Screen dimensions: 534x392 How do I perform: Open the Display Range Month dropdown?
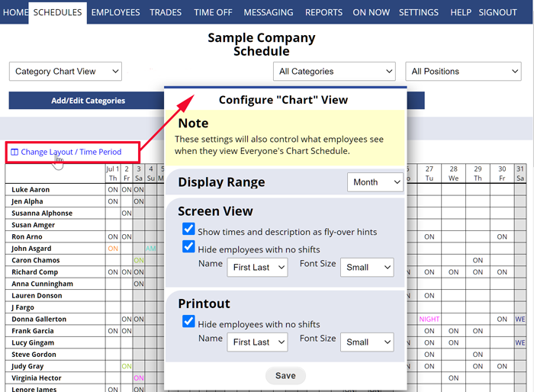pyautogui.click(x=375, y=182)
